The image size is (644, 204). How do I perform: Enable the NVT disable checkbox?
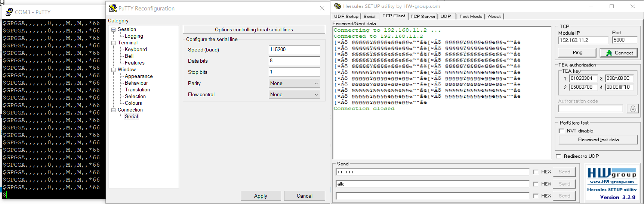click(561, 131)
